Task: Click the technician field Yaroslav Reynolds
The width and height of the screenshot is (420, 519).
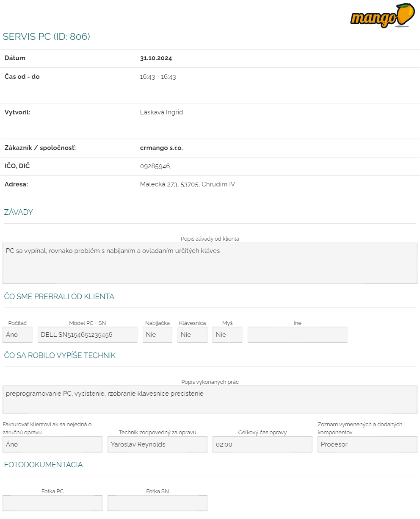Action: pyautogui.click(x=157, y=444)
